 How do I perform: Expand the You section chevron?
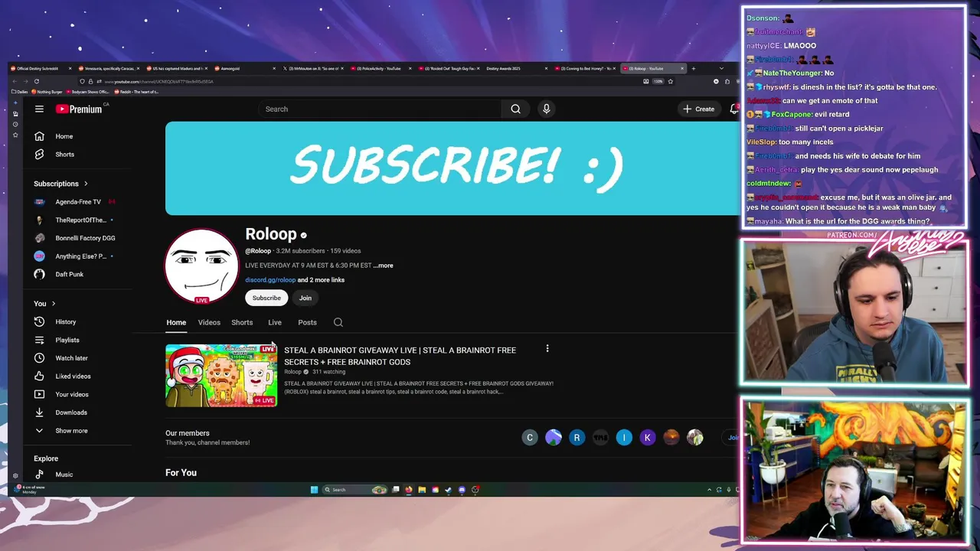(53, 304)
